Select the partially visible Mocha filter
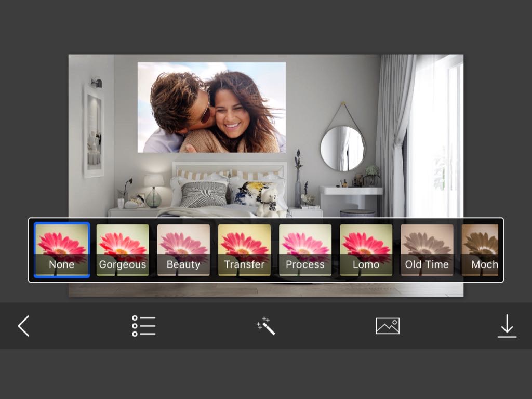532x399 pixels. click(x=480, y=250)
